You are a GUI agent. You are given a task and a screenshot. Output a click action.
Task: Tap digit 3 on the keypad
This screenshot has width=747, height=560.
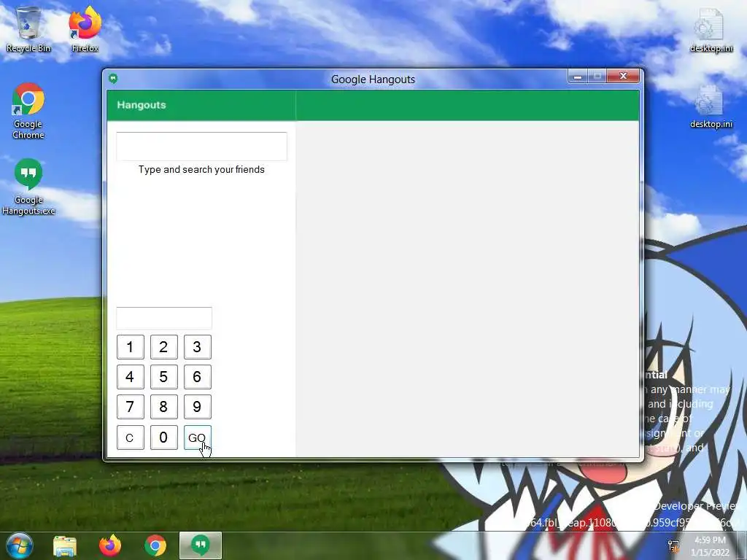197,346
